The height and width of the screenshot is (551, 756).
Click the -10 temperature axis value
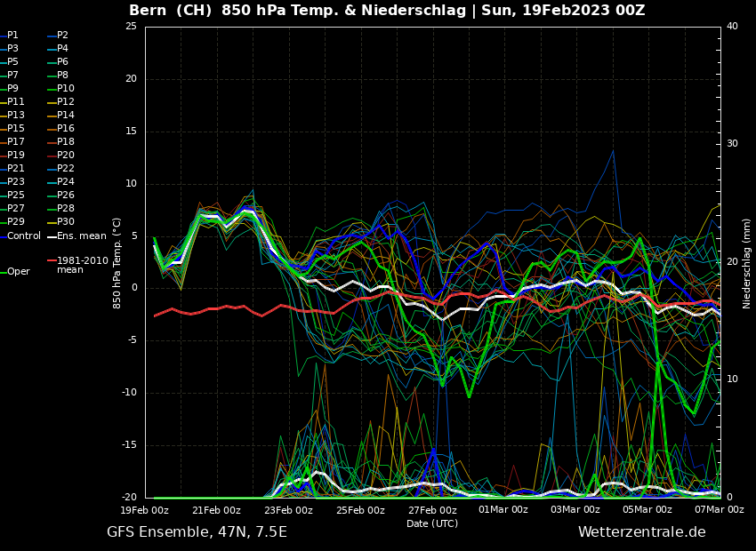[x=129, y=393]
